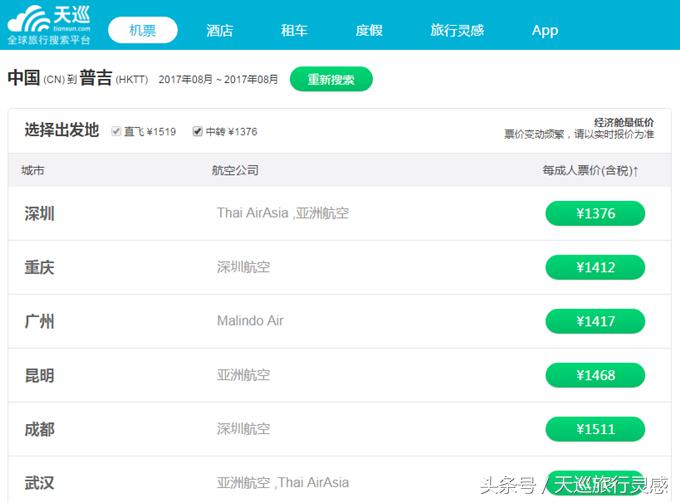The width and height of the screenshot is (680, 502).
Task: Sort by 每成人票价(含税) column header
Action: 590,170
